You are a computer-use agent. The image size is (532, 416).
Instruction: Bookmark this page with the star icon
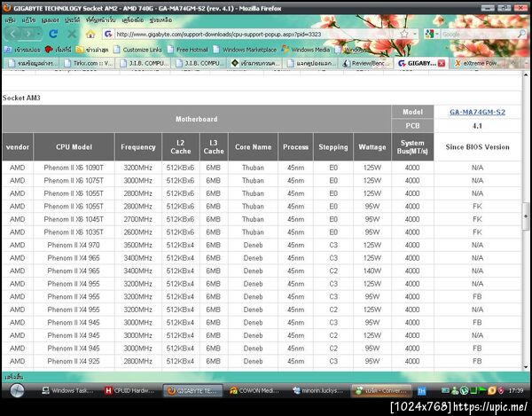click(x=404, y=34)
